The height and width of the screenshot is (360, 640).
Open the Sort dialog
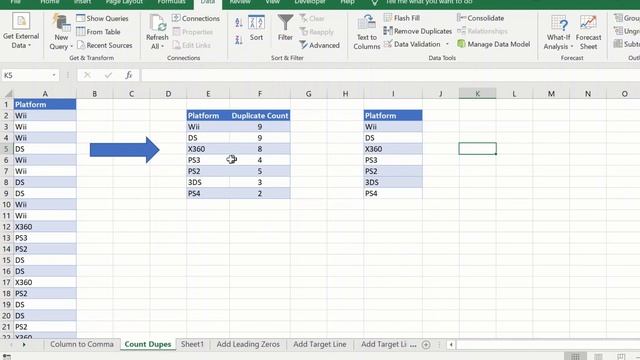(256, 28)
